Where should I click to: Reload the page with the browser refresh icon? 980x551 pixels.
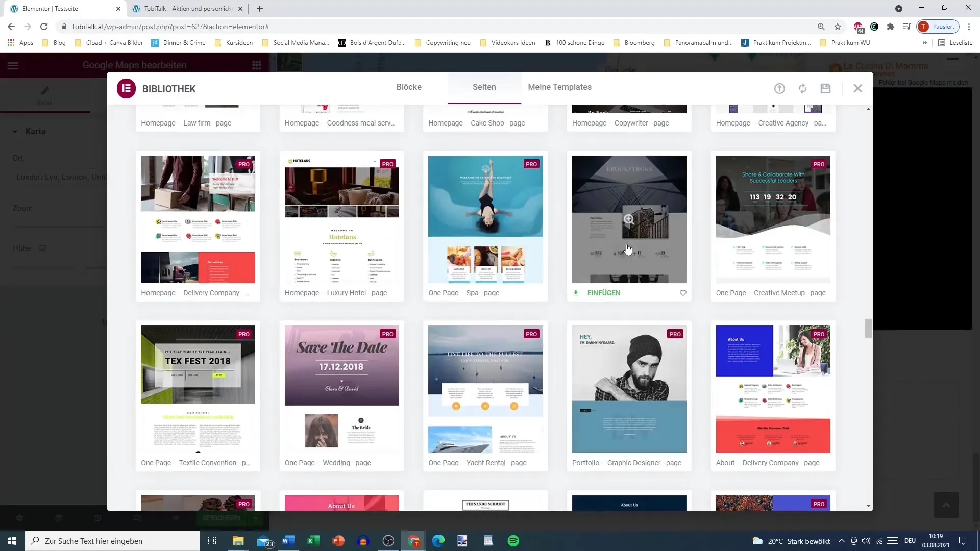pyautogui.click(x=44, y=27)
